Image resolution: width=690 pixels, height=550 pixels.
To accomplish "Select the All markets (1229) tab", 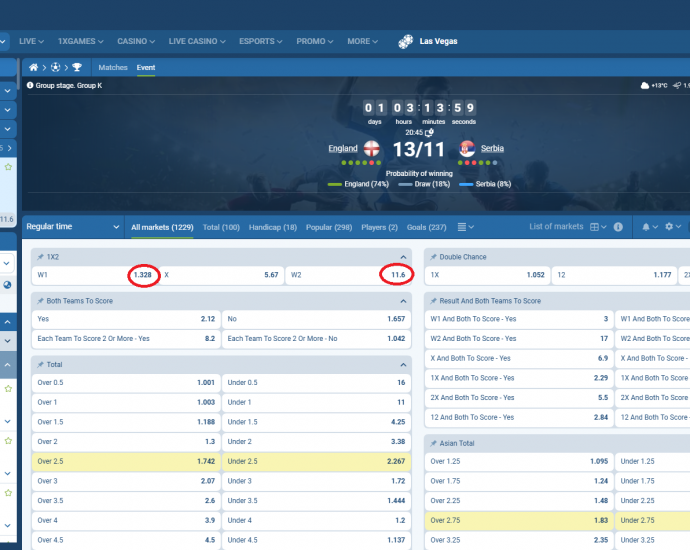I will 162,227.
